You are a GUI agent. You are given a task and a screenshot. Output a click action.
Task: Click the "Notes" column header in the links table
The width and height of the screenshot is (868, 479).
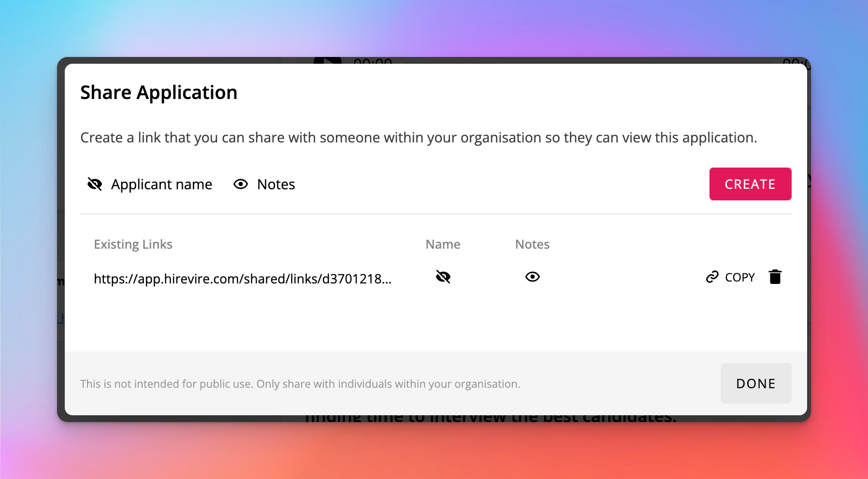click(x=532, y=244)
